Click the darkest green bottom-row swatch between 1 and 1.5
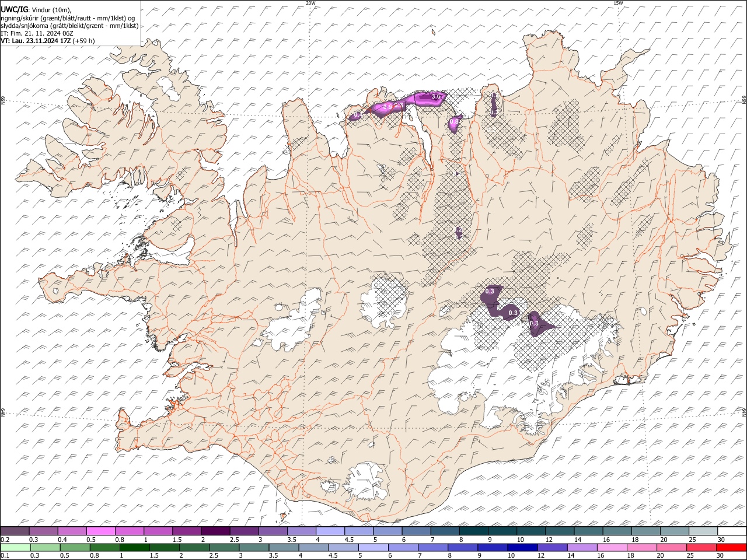The height and width of the screenshot is (560, 747). pos(134,547)
